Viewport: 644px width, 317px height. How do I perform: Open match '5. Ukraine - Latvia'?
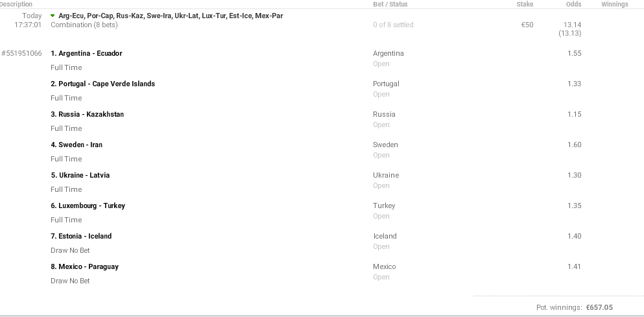coord(80,175)
